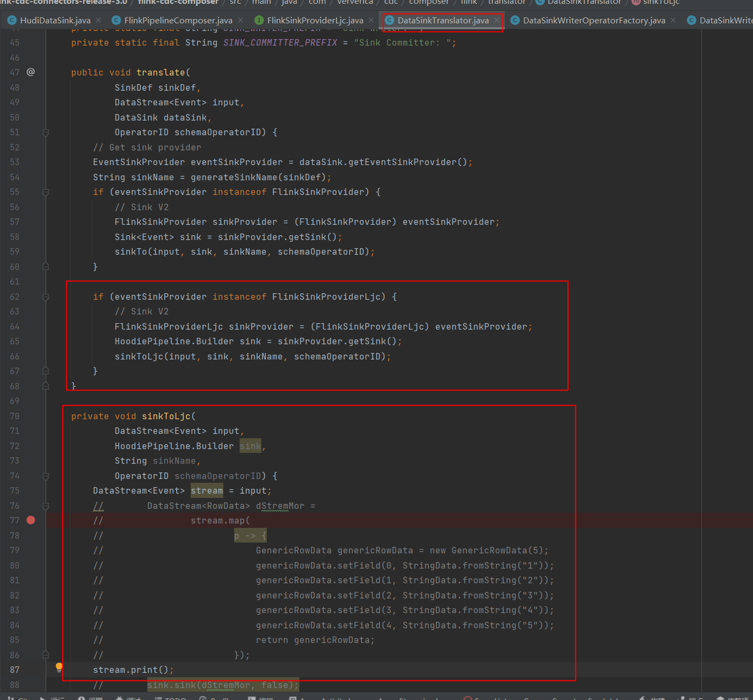Click SINK_COMMITTER_PREFIX constant on line 45
The width and height of the screenshot is (753, 700).
coord(280,42)
